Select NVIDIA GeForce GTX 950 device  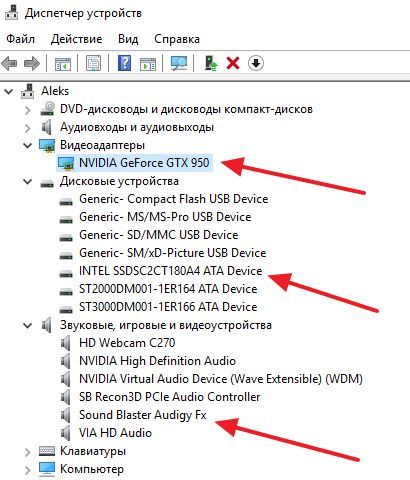pyautogui.click(x=144, y=163)
